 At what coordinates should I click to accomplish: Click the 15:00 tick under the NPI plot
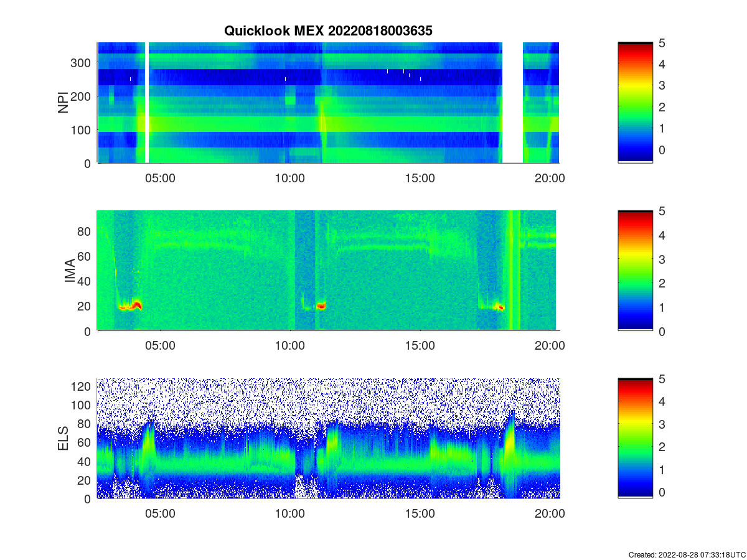pyautogui.click(x=420, y=178)
